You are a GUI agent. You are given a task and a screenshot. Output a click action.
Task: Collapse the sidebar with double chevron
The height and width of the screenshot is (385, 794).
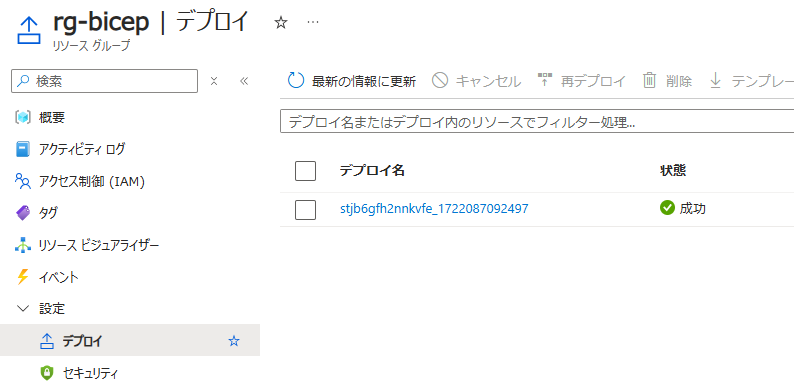244,81
